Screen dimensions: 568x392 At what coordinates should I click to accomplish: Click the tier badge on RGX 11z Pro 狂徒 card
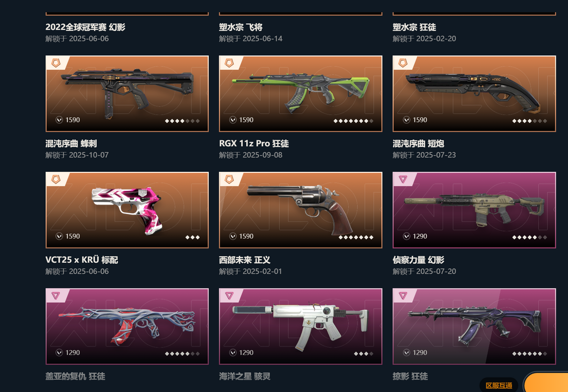229,64
